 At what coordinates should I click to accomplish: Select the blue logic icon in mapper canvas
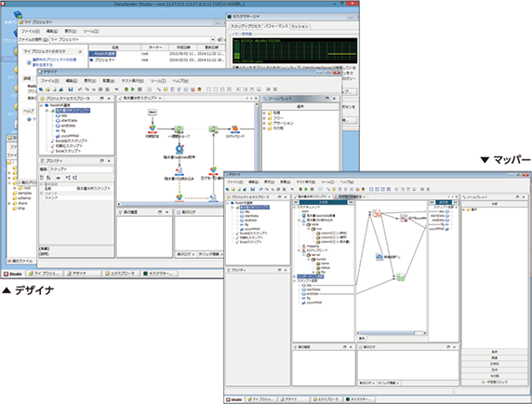[x=379, y=257]
